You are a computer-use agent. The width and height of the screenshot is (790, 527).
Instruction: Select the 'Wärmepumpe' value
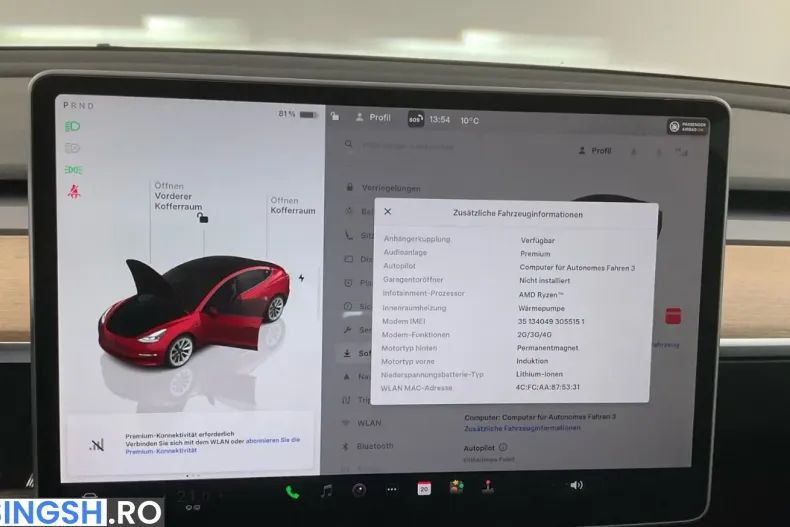(541, 308)
